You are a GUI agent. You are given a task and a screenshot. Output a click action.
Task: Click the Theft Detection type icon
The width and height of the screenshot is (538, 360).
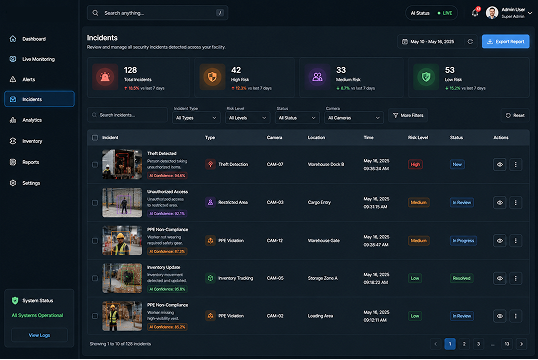point(210,164)
